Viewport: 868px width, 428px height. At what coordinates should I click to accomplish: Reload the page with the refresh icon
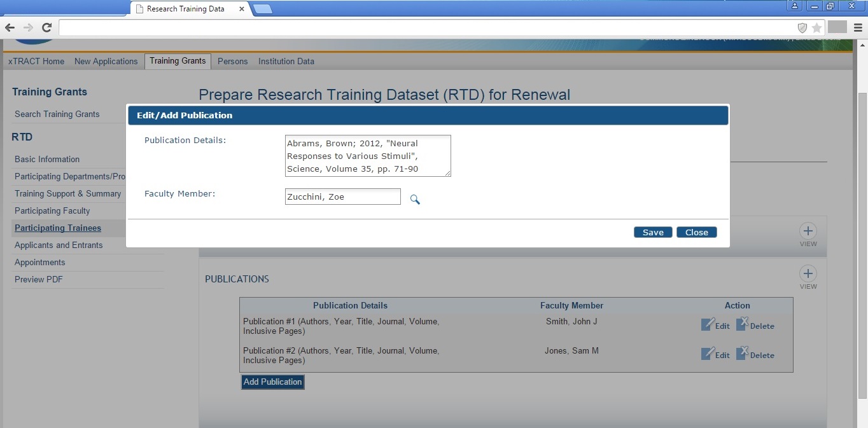click(x=46, y=27)
